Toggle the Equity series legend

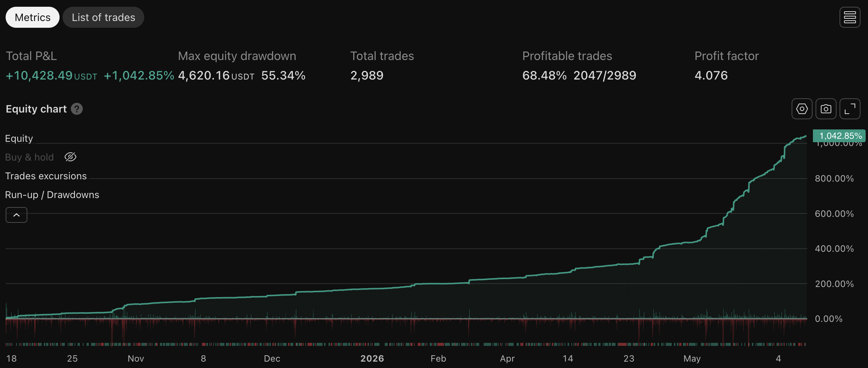pyautogui.click(x=19, y=138)
